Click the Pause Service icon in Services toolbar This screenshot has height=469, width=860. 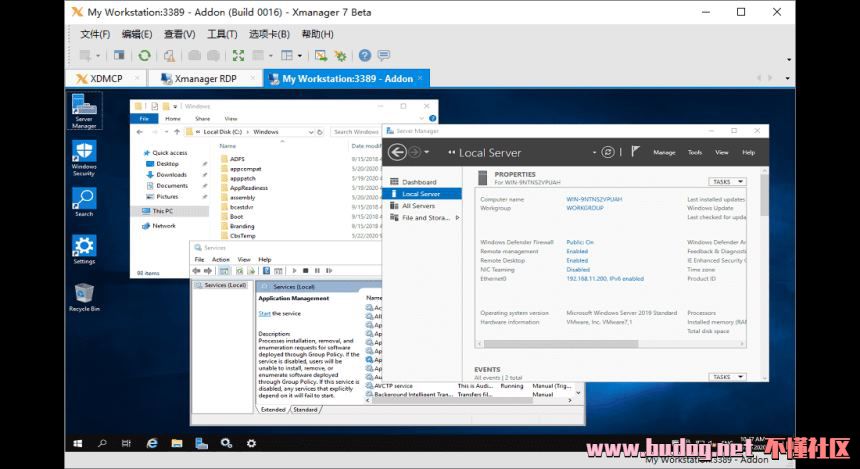tap(317, 271)
